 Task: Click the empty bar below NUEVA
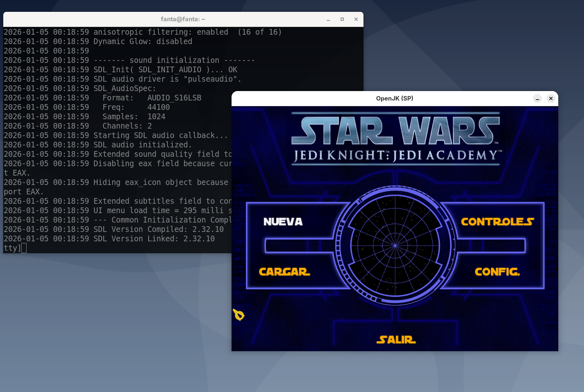[x=300, y=246]
